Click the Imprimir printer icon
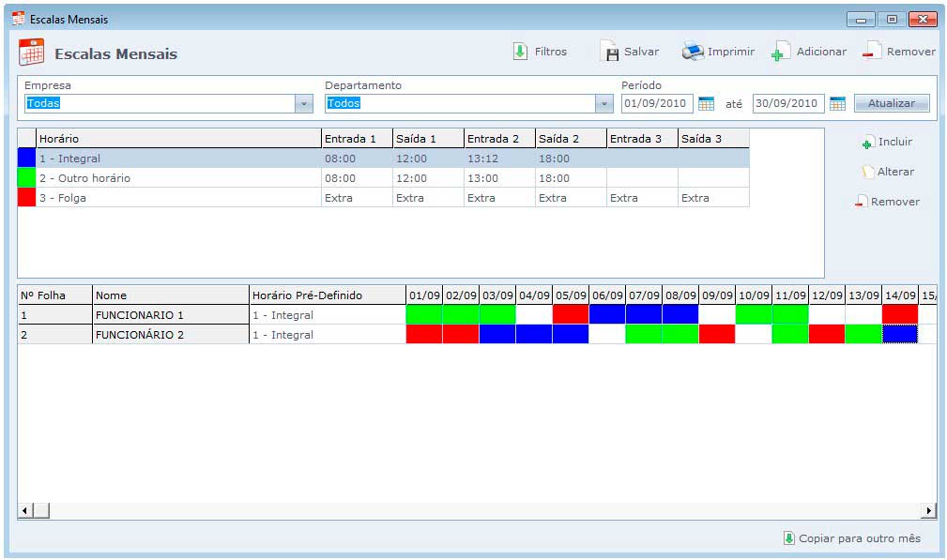947x560 pixels. (x=693, y=52)
